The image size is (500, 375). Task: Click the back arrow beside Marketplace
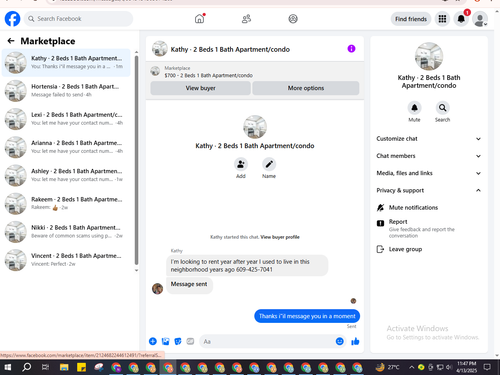(x=11, y=41)
